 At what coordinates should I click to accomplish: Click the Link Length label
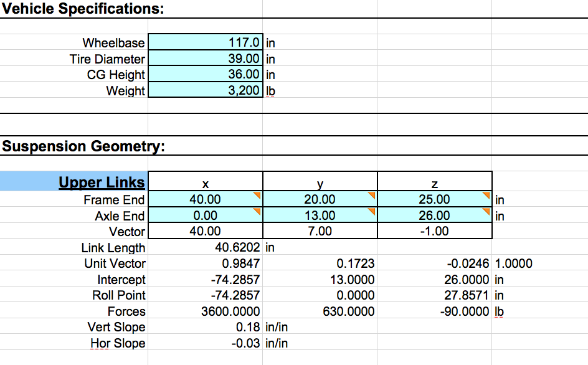coord(113,247)
